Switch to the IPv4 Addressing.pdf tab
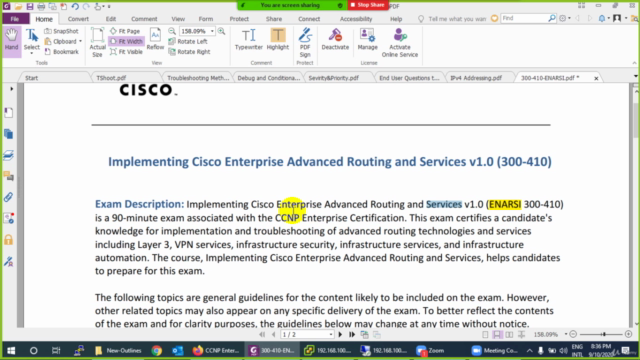 [476, 78]
